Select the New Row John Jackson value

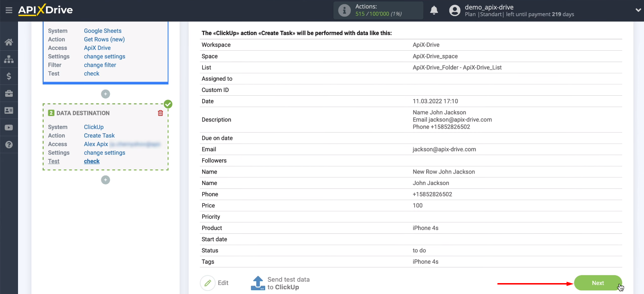444,172
